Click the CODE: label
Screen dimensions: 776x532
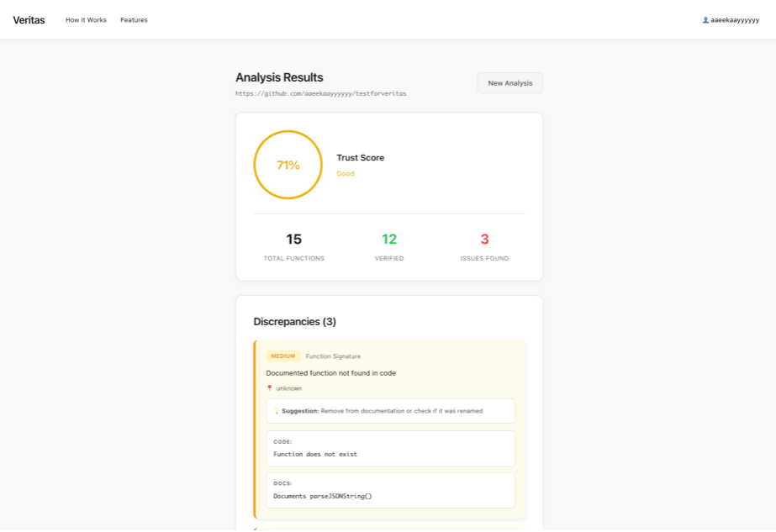(x=282, y=442)
